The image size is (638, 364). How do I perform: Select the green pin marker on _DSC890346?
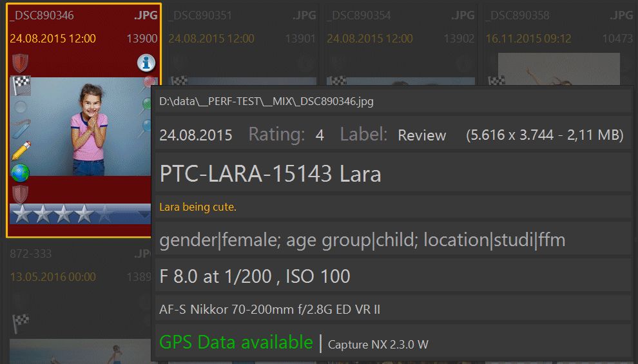click(x=146, y=106)
